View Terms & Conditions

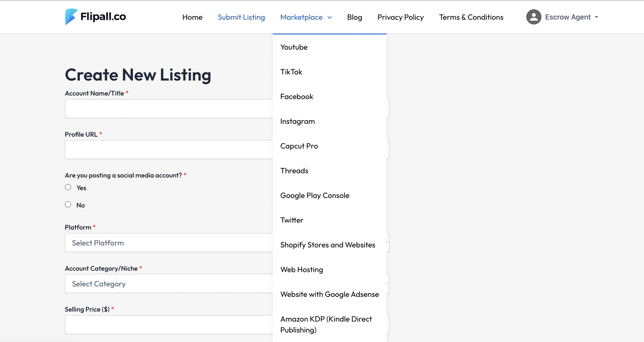point(471,17)
